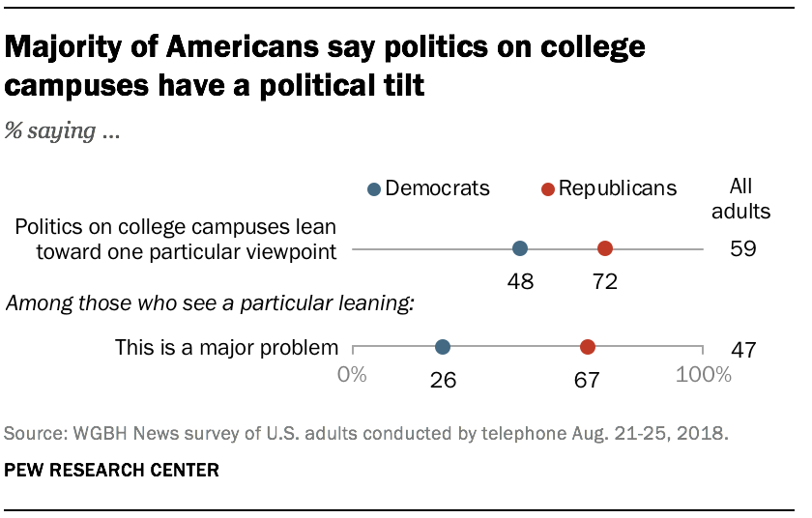Viewport: 812px width, 518px height.
Task: Click the 'This is a major problem' label
Action: click(x=226, y=347)
